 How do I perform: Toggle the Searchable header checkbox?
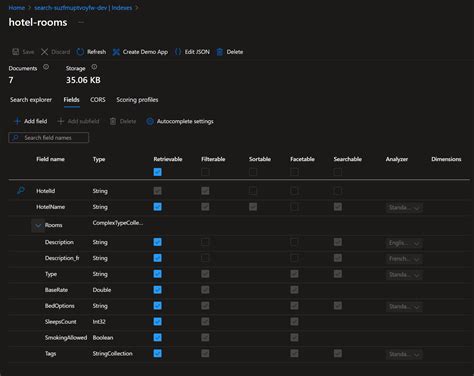338,172
